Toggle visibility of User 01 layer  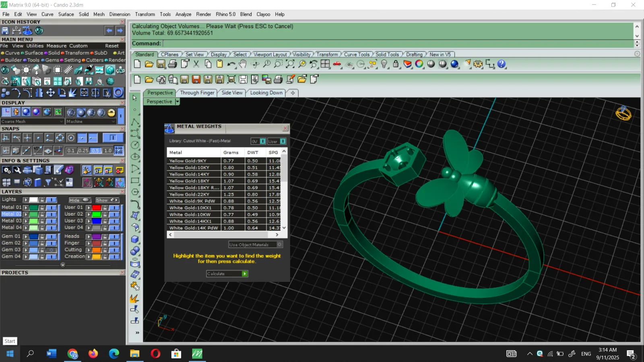pyautogui.click(x=114, y=208)
